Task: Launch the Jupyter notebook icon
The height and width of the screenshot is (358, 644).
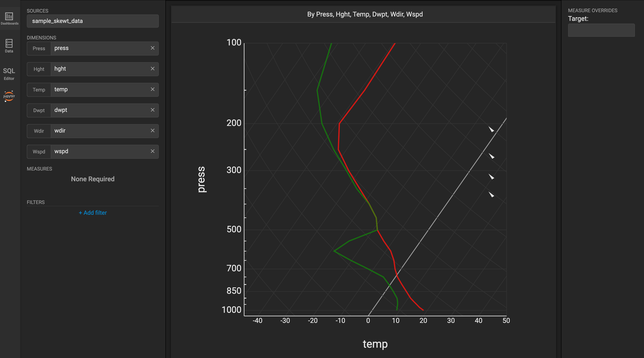Action: [x=9, y=96]
